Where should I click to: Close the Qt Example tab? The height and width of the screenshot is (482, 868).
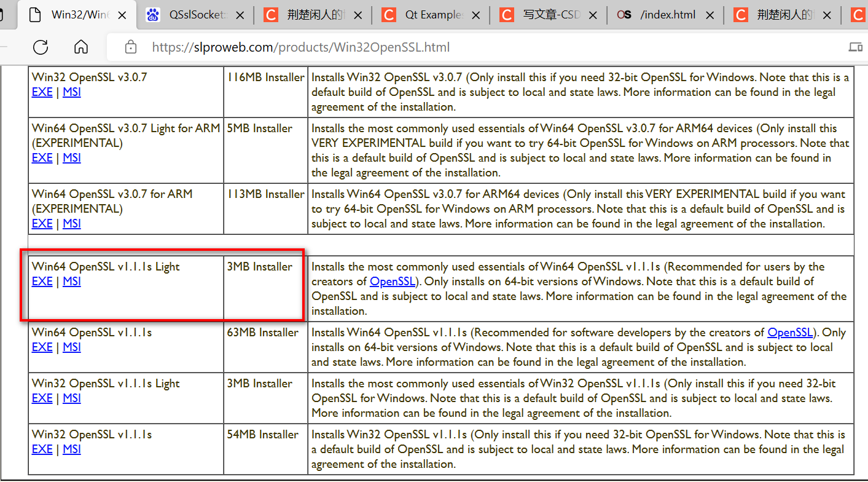tap(475, 15)
